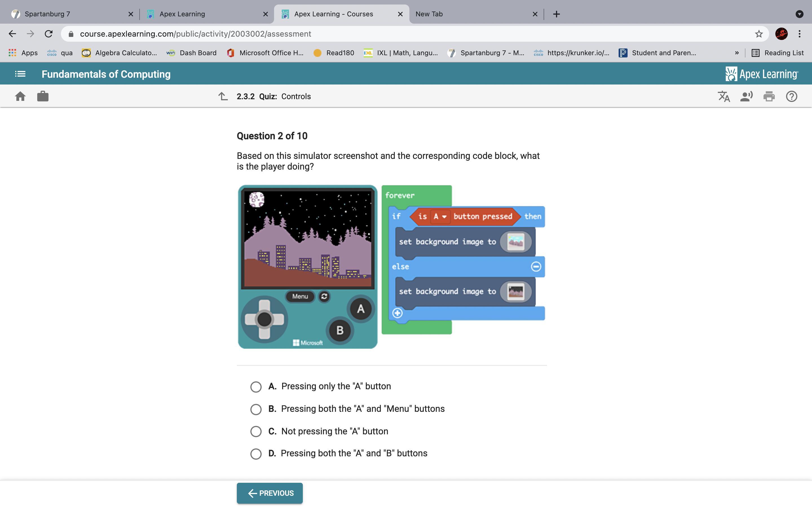The image size is (812, 507).
Task: Open the hamburger course menu
Action: (x=20, y=74)
